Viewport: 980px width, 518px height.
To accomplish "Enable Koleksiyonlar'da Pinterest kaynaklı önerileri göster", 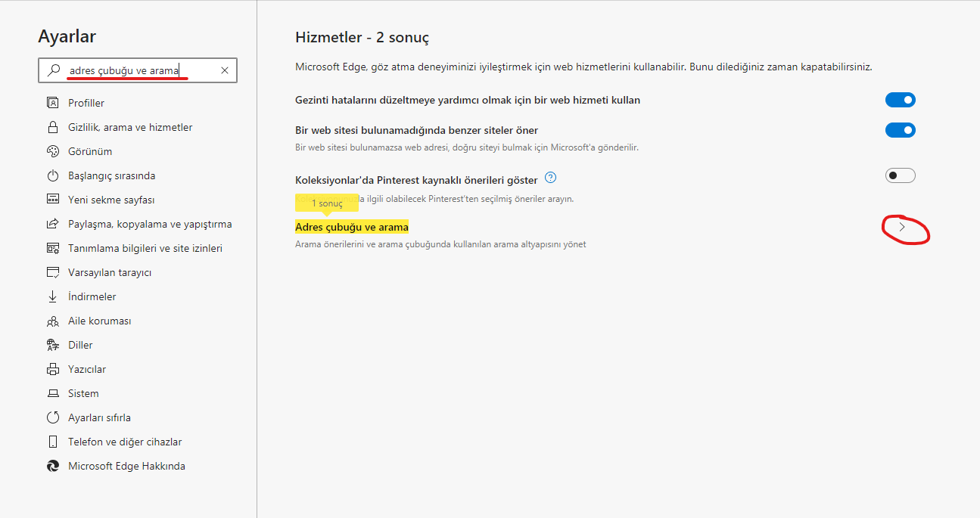I will click(x=901, y=175).
